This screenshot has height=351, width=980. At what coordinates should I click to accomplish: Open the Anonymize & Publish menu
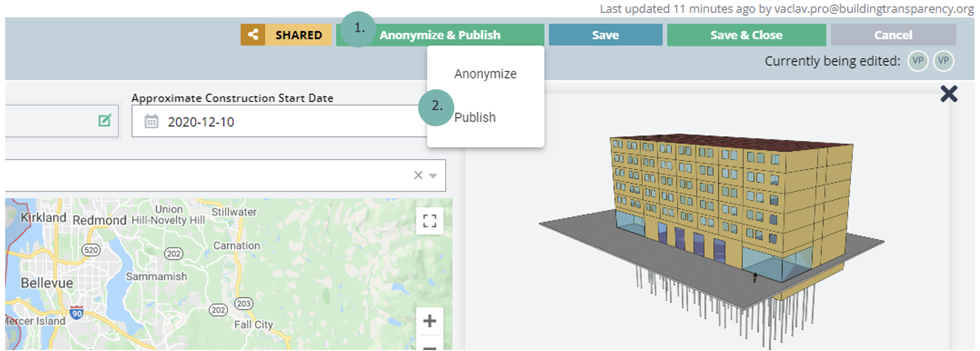pos(440,35)
